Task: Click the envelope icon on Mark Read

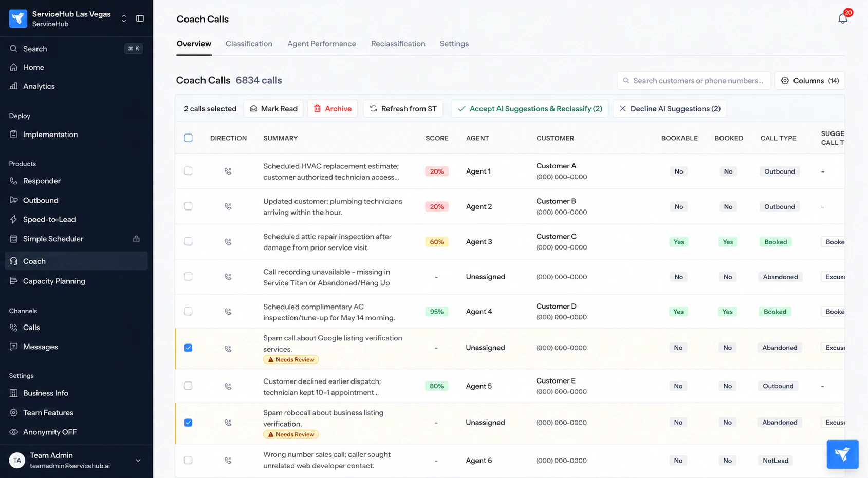Action: pos(253,108)
